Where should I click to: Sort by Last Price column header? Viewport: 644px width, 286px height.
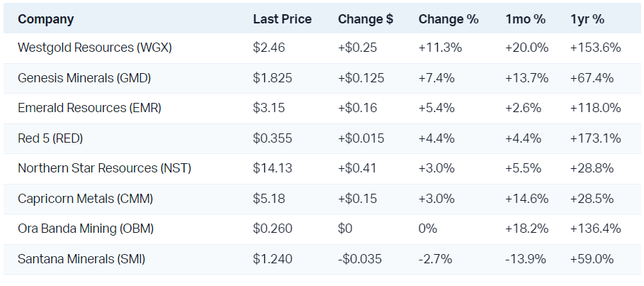282,19
